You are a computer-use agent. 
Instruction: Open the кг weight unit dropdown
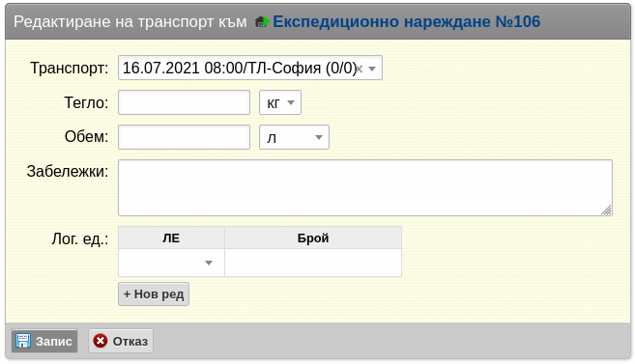[x=280, y=102]
